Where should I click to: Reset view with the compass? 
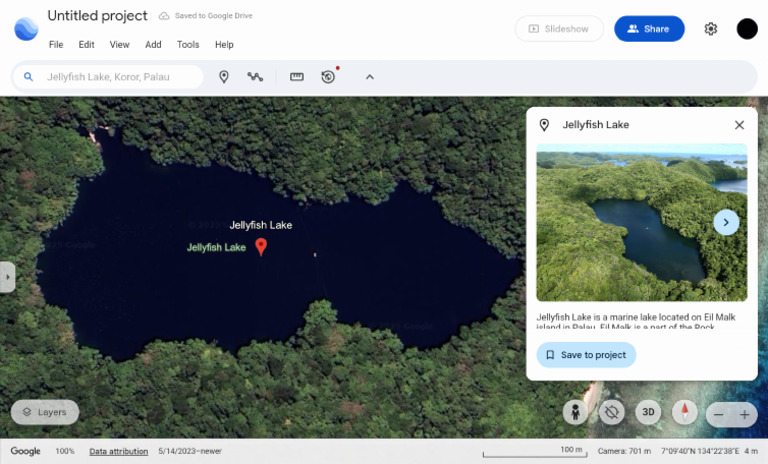tap(685, 412)
